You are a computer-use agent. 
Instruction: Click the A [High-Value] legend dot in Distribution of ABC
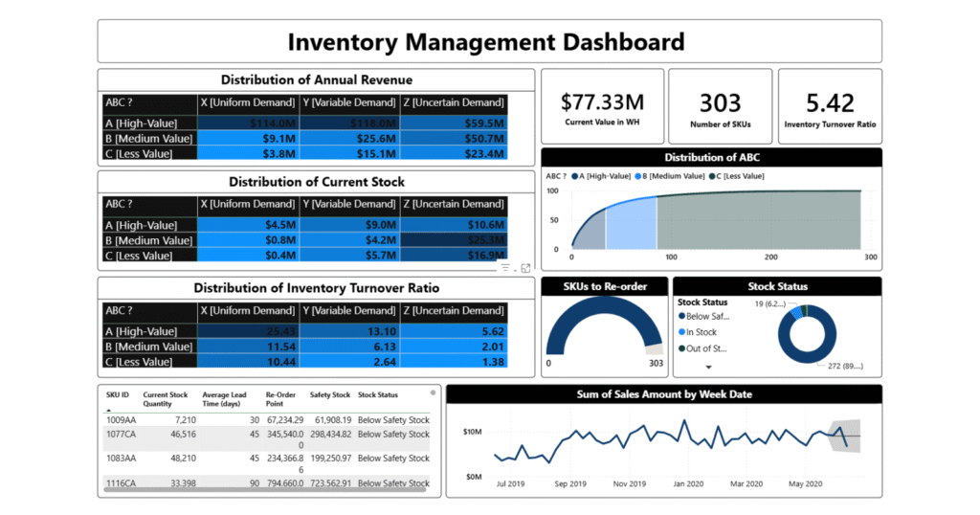pos(575,176)
